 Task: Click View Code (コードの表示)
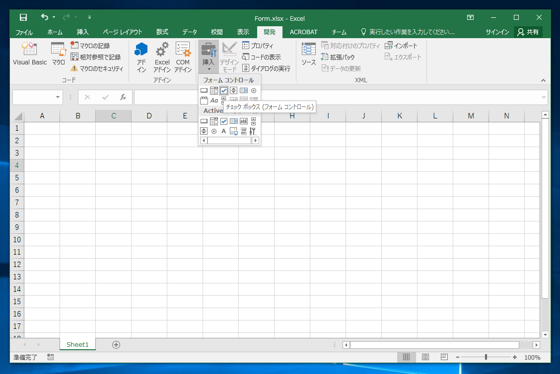tap(261, 57)
